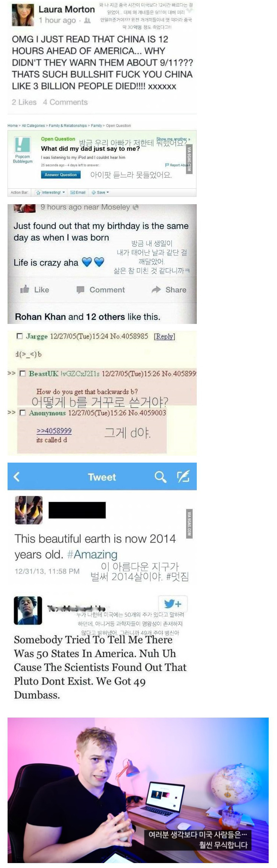This screenshot has width=277, height=868.
Task: Expand the Interesting! dropdown arrow
Action: click(x=64, y=192)
